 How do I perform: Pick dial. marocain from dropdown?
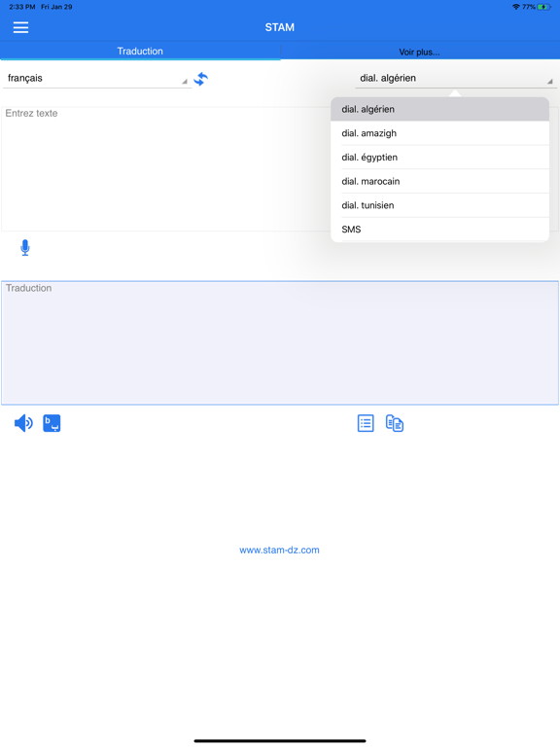coord(440,182)
